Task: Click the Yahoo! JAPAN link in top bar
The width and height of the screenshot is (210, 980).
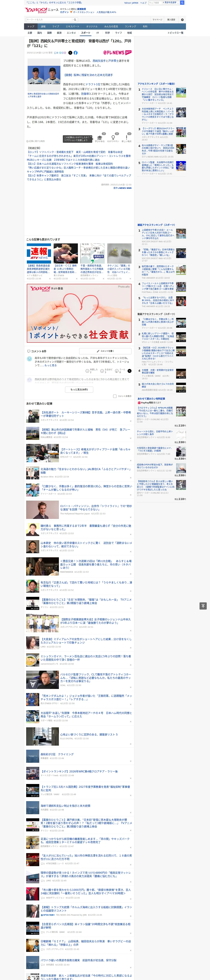Action: coord(131,3)
